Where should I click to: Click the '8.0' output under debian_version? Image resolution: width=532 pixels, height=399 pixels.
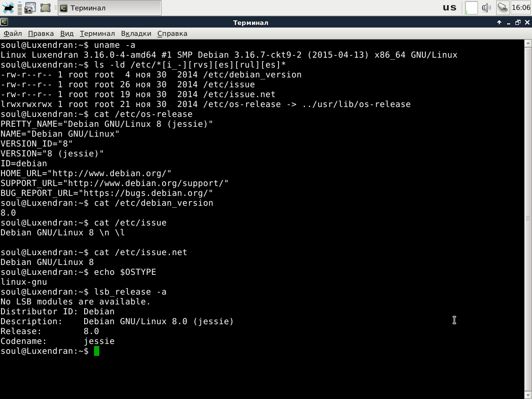coord(8,212)
